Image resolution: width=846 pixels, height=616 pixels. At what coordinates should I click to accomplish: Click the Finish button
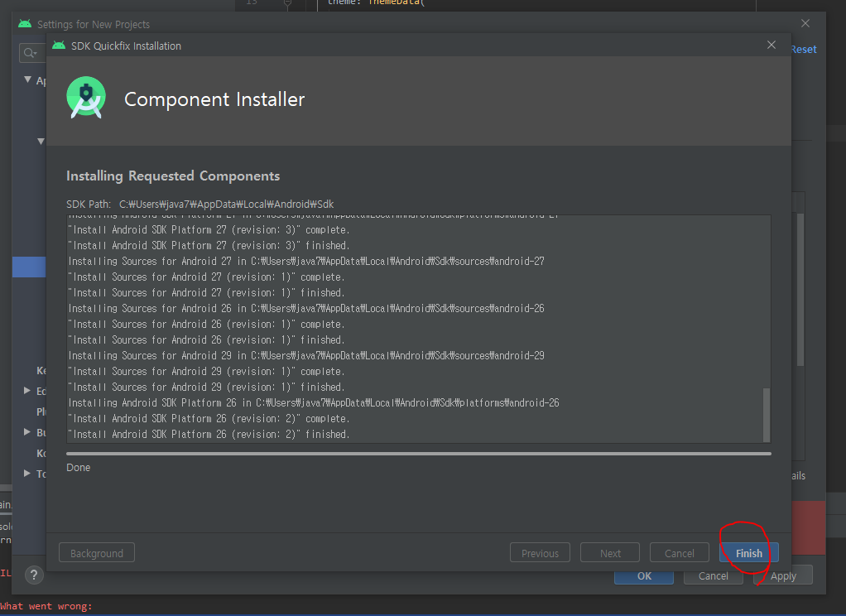point(748,553)
